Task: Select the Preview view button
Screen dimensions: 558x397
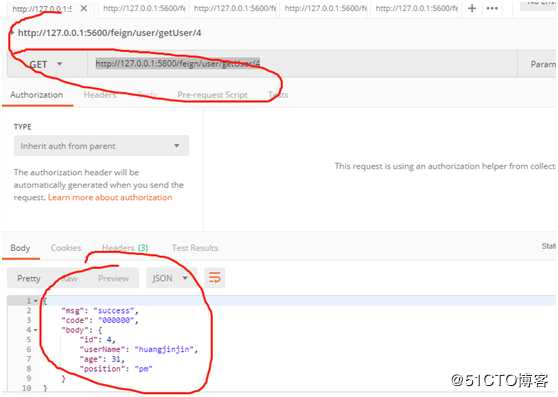Action: (113, 278)
